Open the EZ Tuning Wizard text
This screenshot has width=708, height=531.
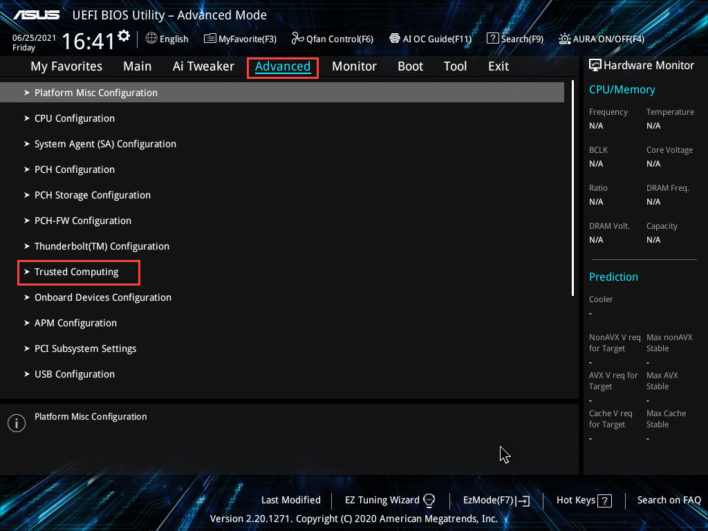coord(382,500)
